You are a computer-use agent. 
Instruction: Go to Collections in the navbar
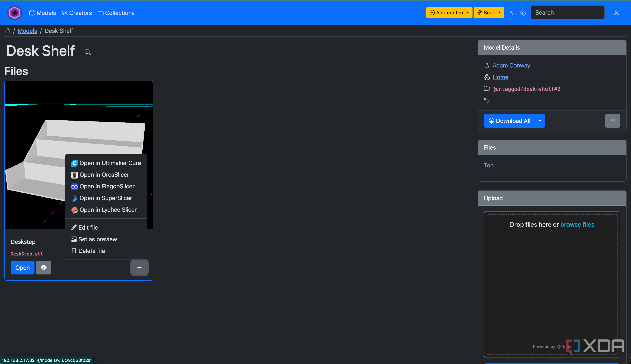tap(116, 13)
